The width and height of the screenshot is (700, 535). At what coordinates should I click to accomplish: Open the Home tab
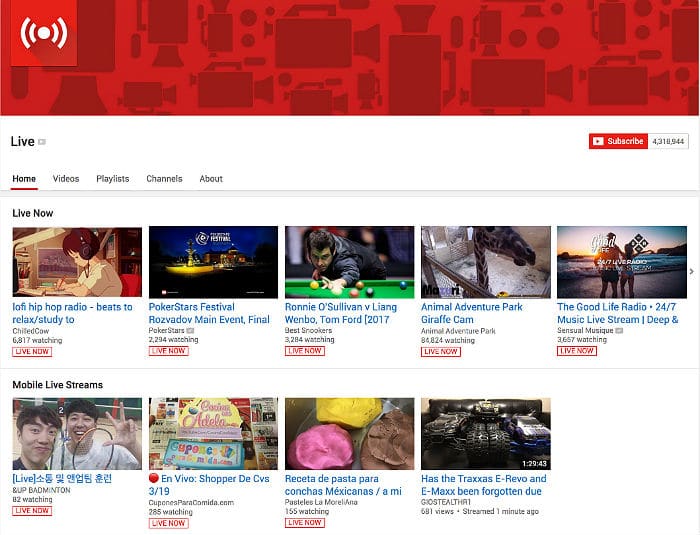point(24,179)
